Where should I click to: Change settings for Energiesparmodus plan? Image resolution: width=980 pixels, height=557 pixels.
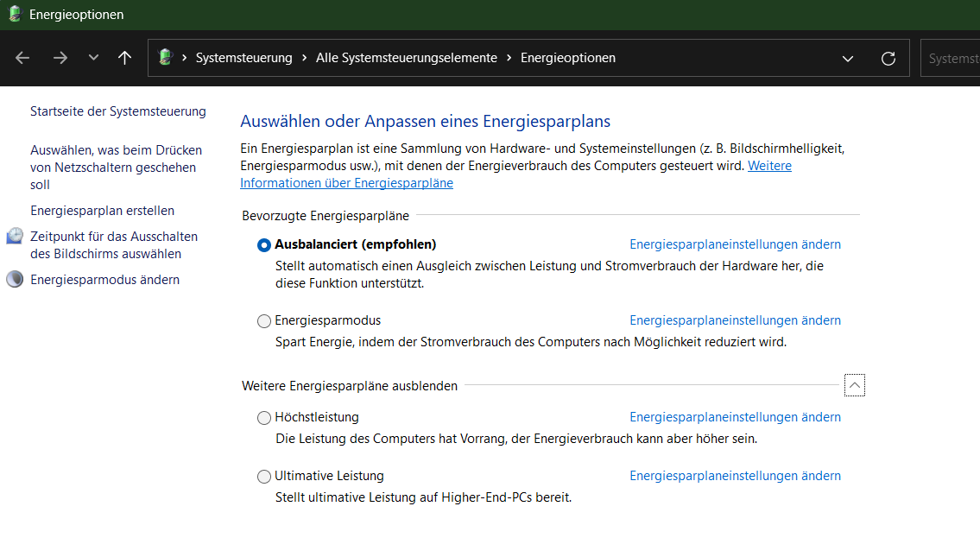[x=735, y=320]
